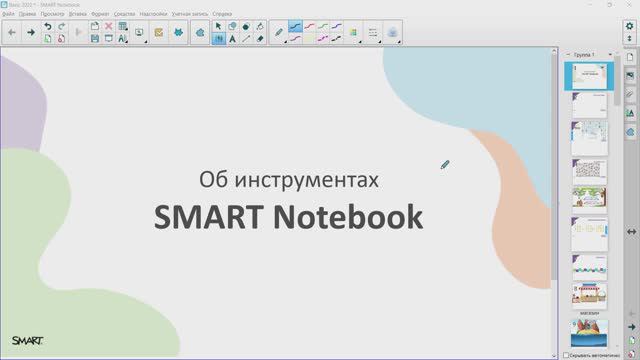Open toolbar settings with the gear icon
Viewport: 640px width, 360px height.
pos(629,26)
